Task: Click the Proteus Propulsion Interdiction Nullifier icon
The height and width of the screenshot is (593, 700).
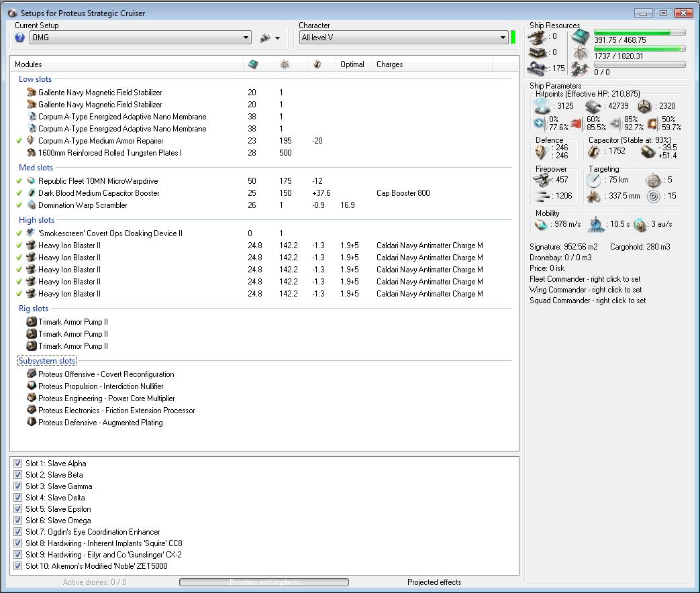Action: (31, 386)
